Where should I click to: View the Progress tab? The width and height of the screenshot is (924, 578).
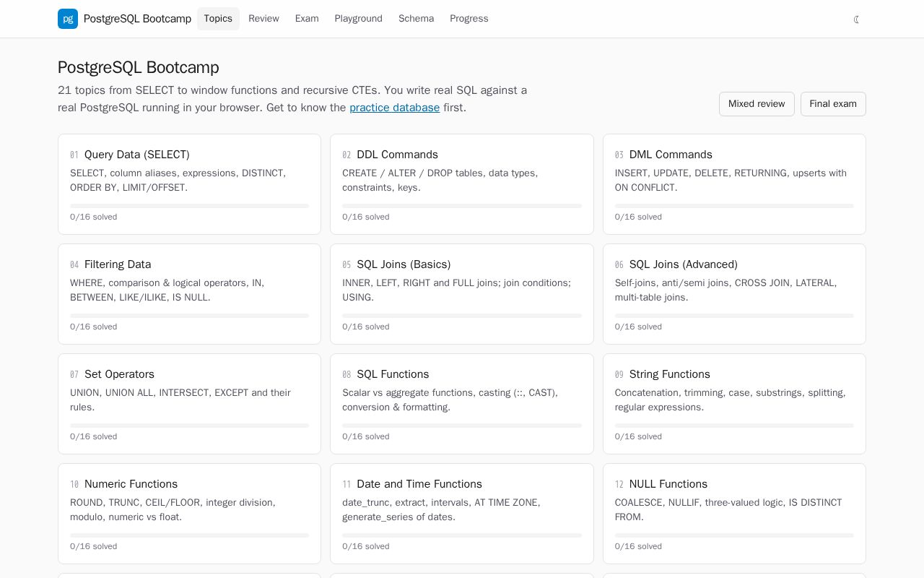(469, 19)
